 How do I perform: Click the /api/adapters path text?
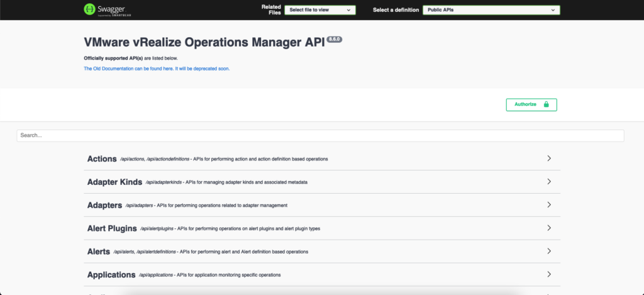point(139,206)
